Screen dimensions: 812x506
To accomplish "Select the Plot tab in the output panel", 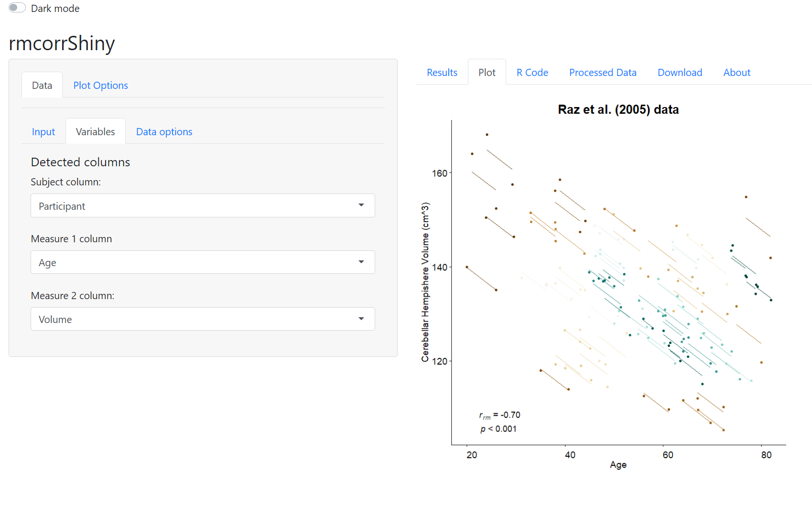I will point(487,73).
